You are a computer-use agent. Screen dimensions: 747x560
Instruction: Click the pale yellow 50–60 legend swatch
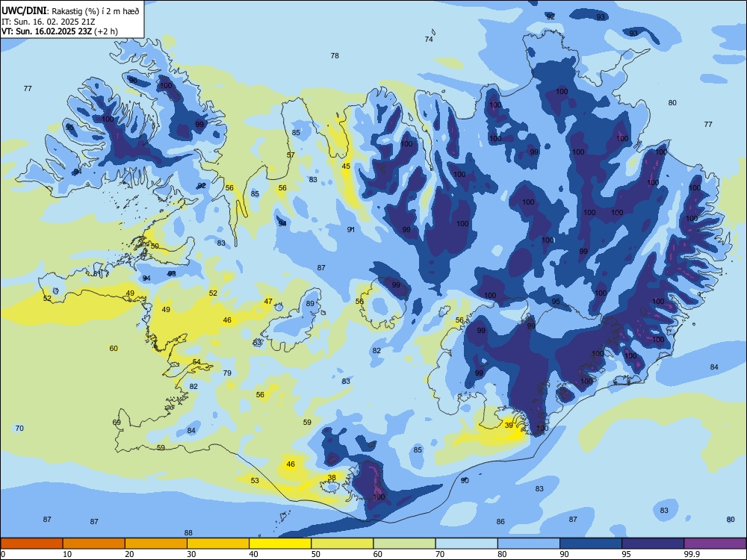342,544
